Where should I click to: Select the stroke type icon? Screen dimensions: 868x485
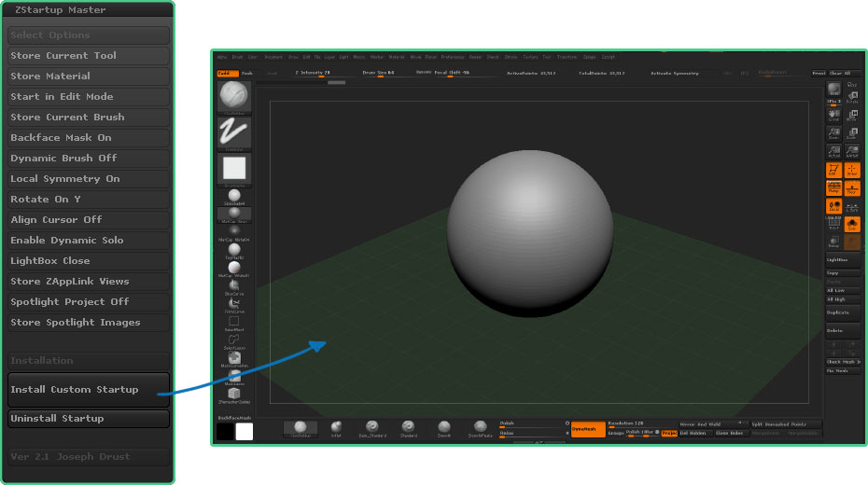[x=233, y=133]
